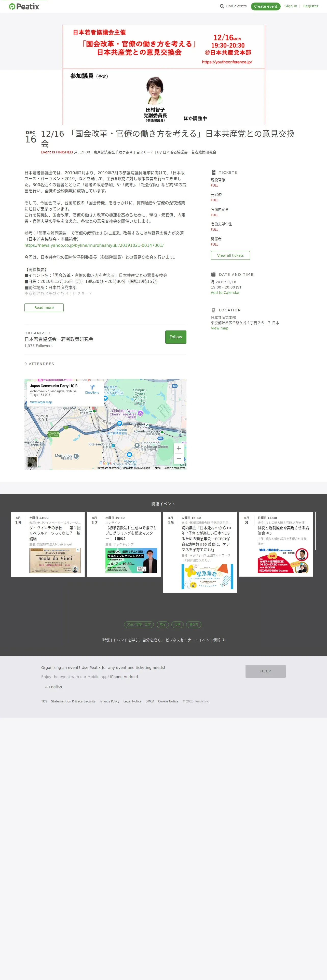The height and width of the screenshot is (980, 327).
Task: Click the View all tickets button
Action: click(230, 255)
